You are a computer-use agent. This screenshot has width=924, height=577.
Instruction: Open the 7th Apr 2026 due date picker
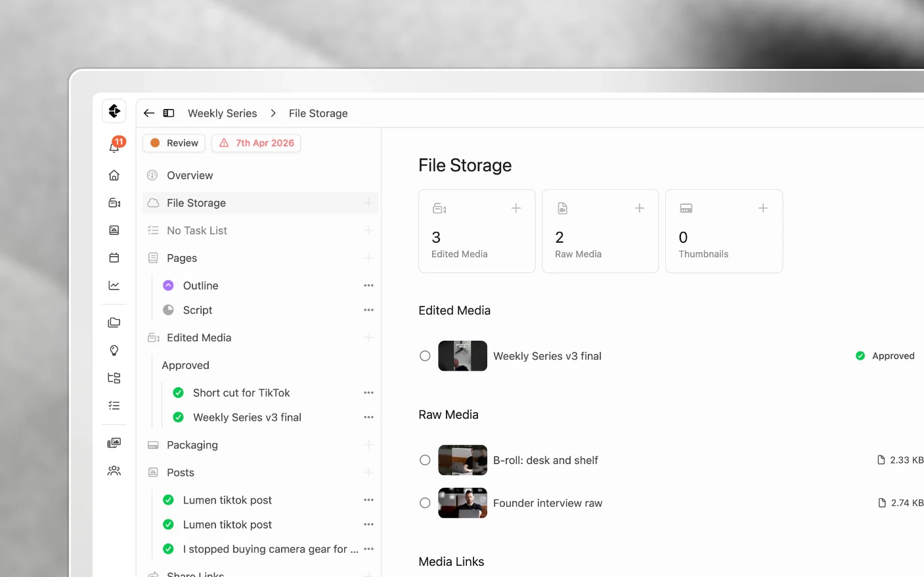pyautogui.click(x=256, y=143)
